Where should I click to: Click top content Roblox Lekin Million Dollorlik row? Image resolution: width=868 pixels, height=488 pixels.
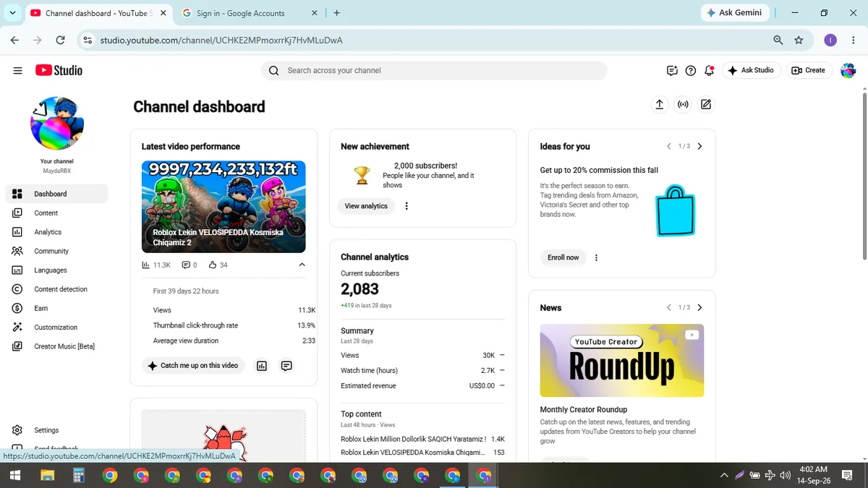pyautogui.click(x=422, y=439)
